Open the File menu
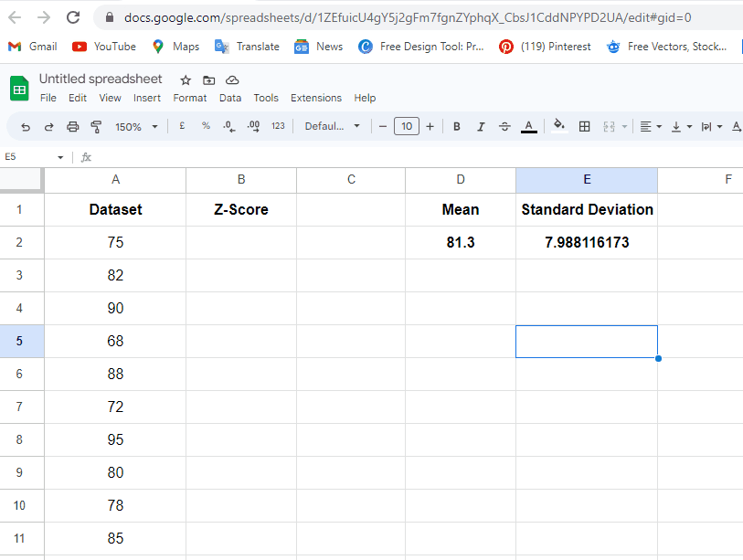 (48, 98)
